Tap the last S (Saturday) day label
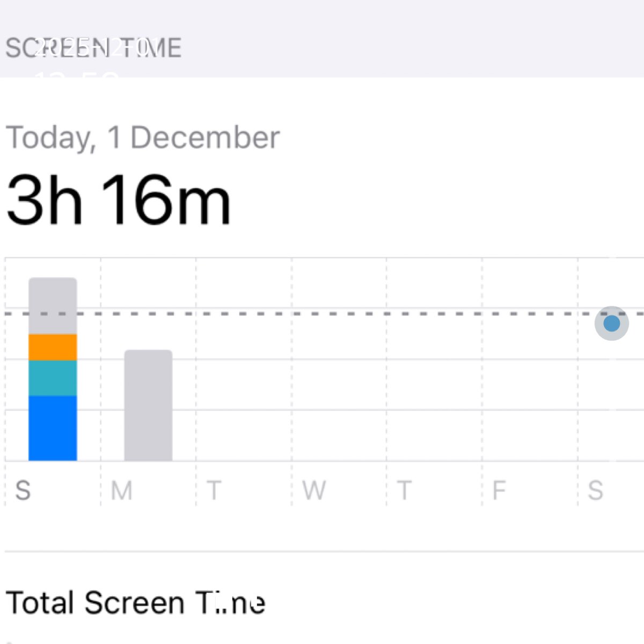Viewport: 644px width, 644px height. [595, 491]
